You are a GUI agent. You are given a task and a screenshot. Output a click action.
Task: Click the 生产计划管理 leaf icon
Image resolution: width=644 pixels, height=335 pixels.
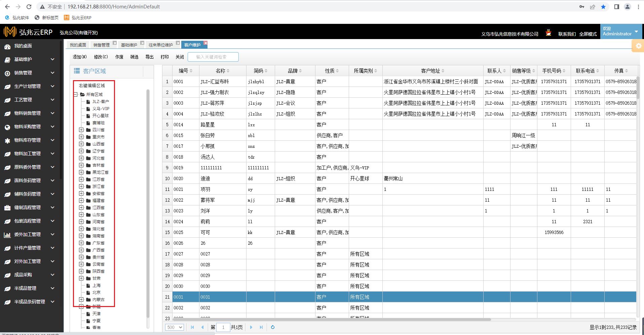click(x=7, y=87)
